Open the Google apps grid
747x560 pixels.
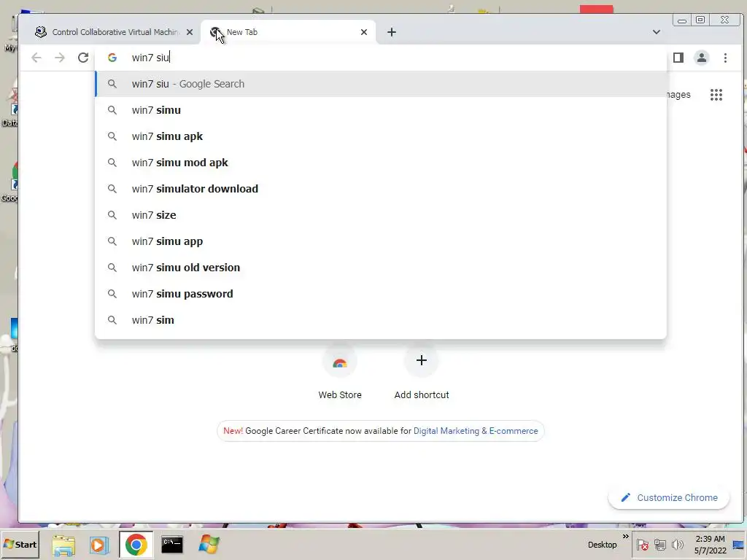(716, 94)
